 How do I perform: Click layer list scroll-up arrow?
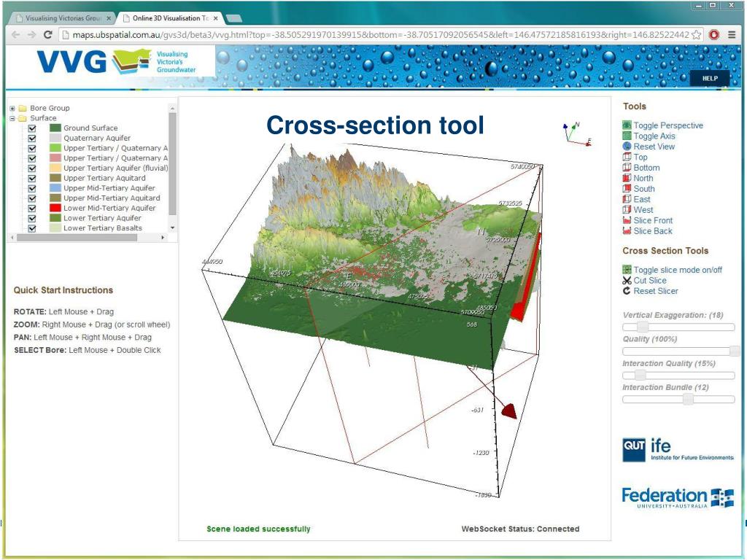pos(172,108)
